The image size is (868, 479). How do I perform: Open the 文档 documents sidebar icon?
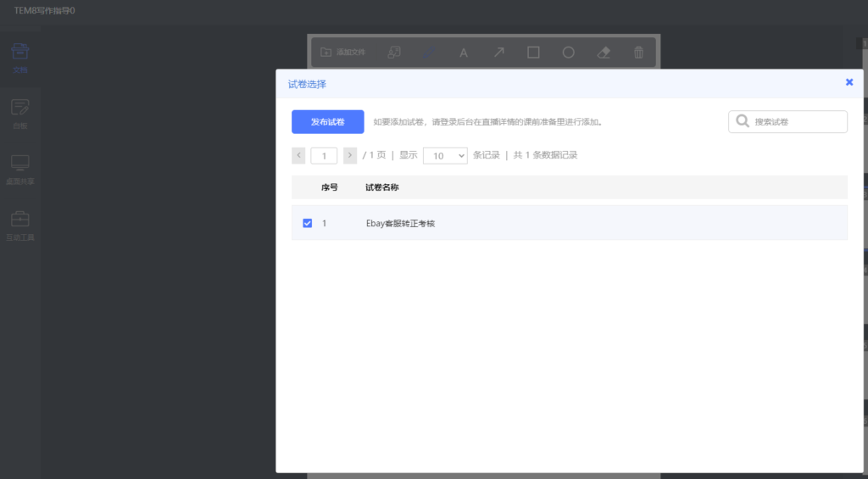click(20, 58)
